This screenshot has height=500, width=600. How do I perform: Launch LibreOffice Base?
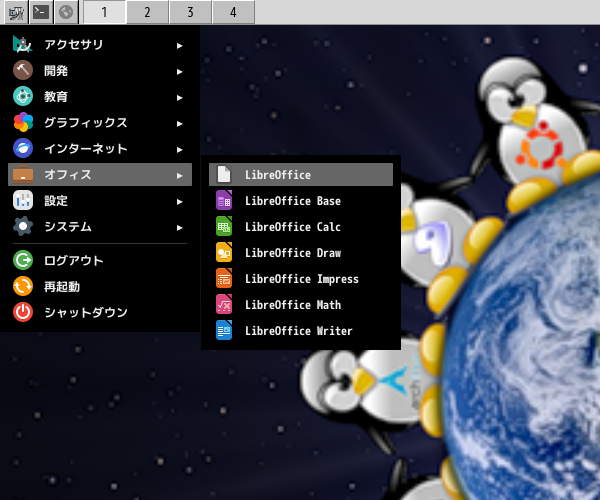(x=301, y=200)
